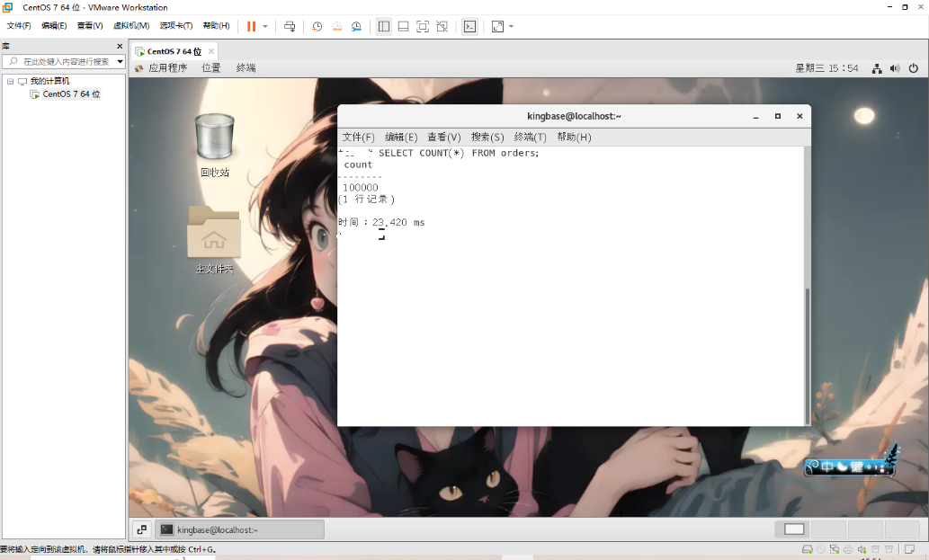This screenshot has width=929, height=560.
Task: Open the 主文件夹 home folder icon
Action: click(214, 240)
